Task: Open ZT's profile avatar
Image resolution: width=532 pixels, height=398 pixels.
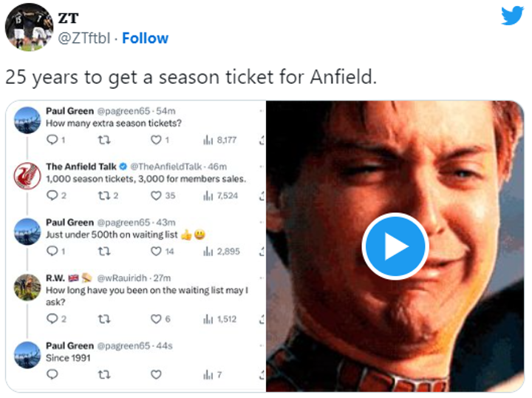Action: pos(29,27)
